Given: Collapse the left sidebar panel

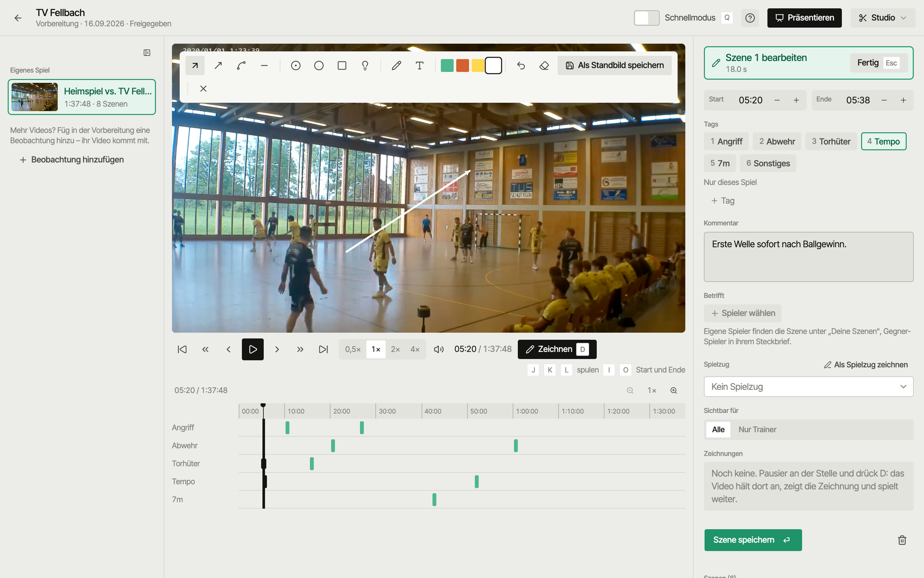Looking at the screenshot, I should click(x=147, y=53).
